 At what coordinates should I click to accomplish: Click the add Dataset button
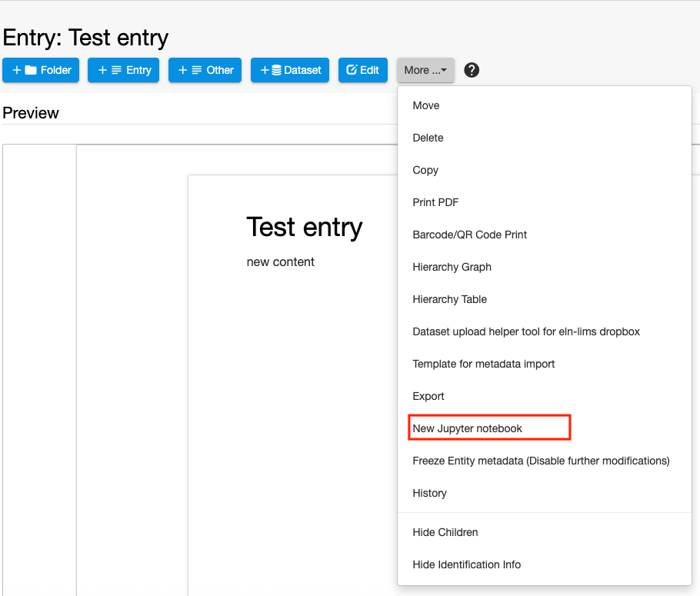pos(290,70)
